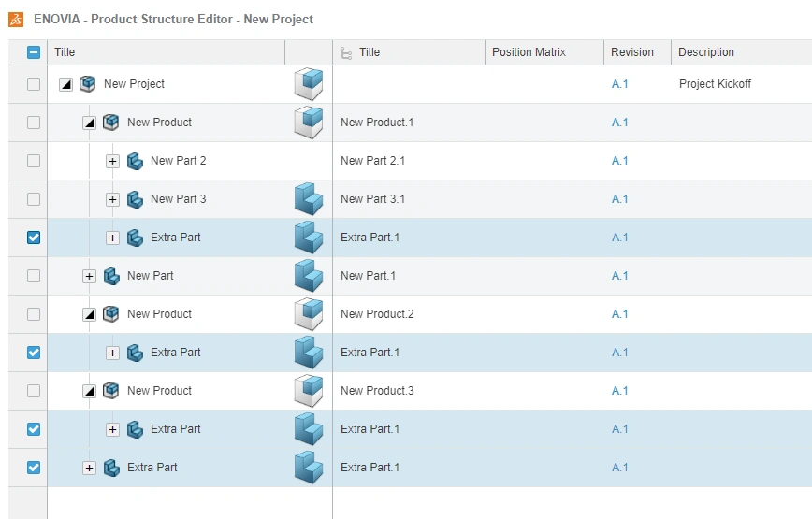Viewport: 812px width, 519px height.
Task: Click the New Project root product icon
Action: 88,84
